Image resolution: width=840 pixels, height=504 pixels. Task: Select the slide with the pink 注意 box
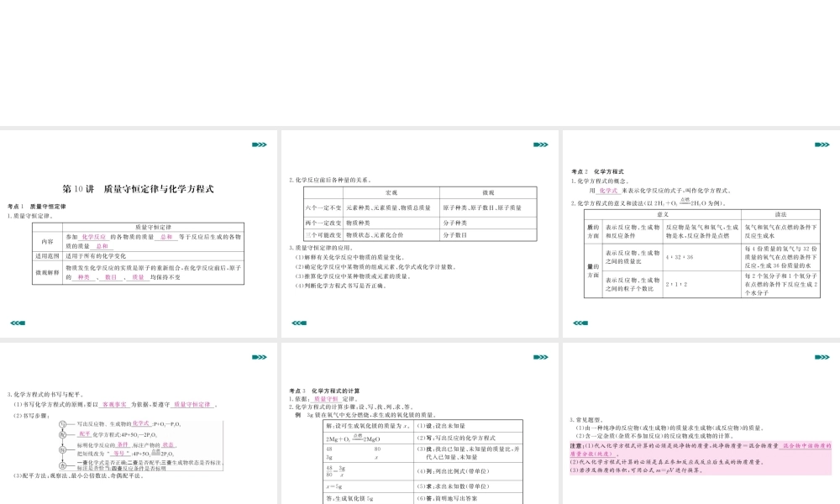[701, 423]
